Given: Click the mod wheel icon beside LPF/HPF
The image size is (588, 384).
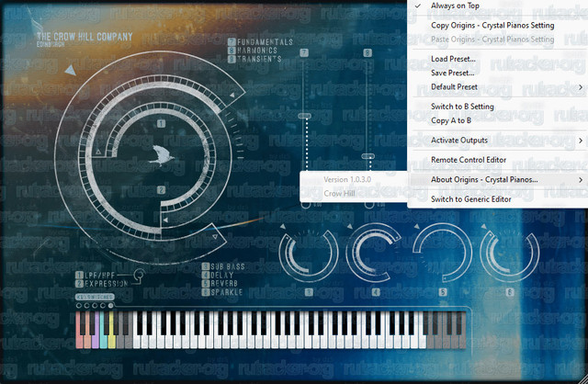Looking at the screenshot, I should [x=139, y=275].
